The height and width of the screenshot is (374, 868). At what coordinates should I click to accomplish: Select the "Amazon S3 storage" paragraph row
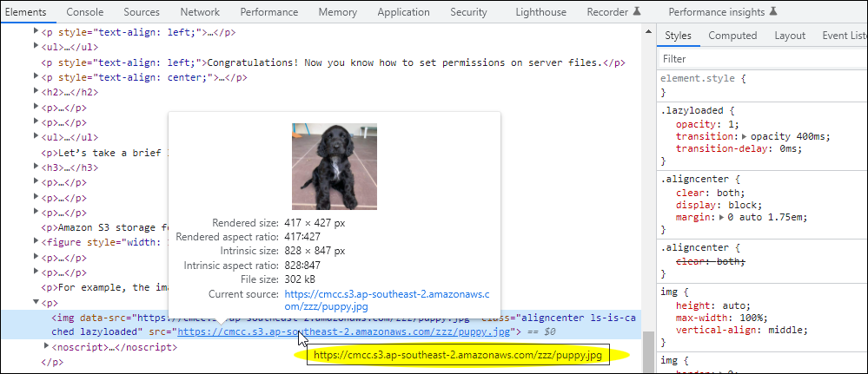click(x=104, y=226)
